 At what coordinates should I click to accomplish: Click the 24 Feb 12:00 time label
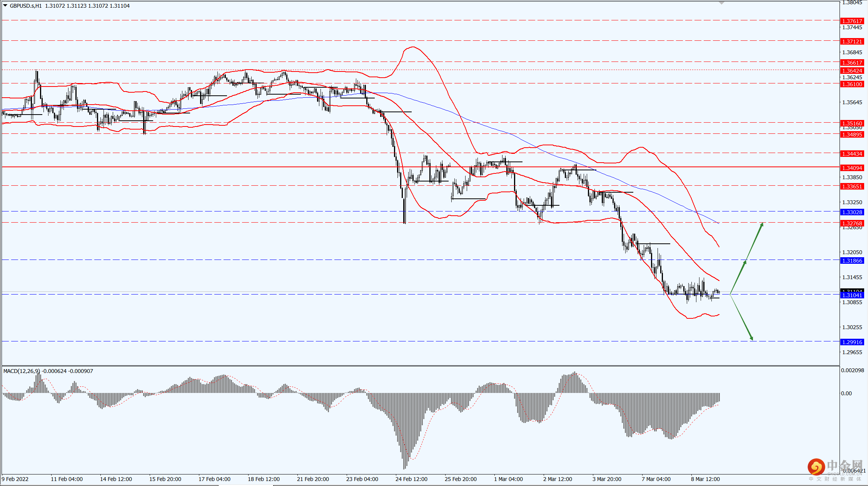411,479
